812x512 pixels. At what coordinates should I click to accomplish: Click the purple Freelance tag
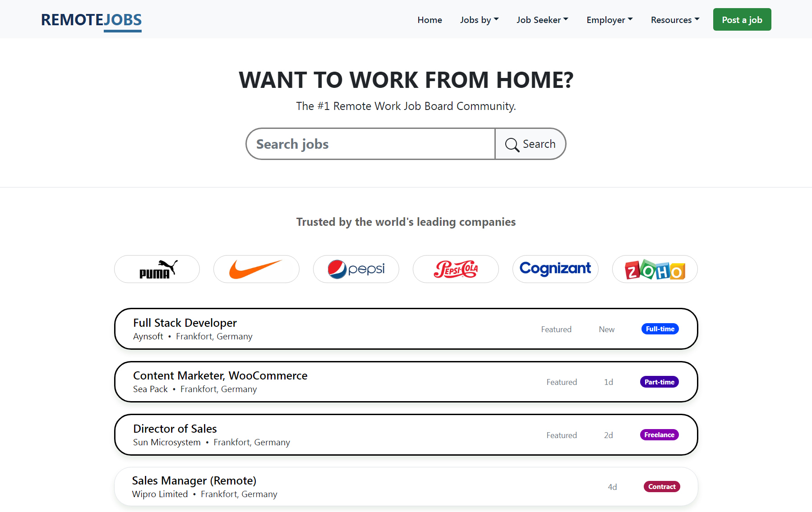[x=659, y=435]
